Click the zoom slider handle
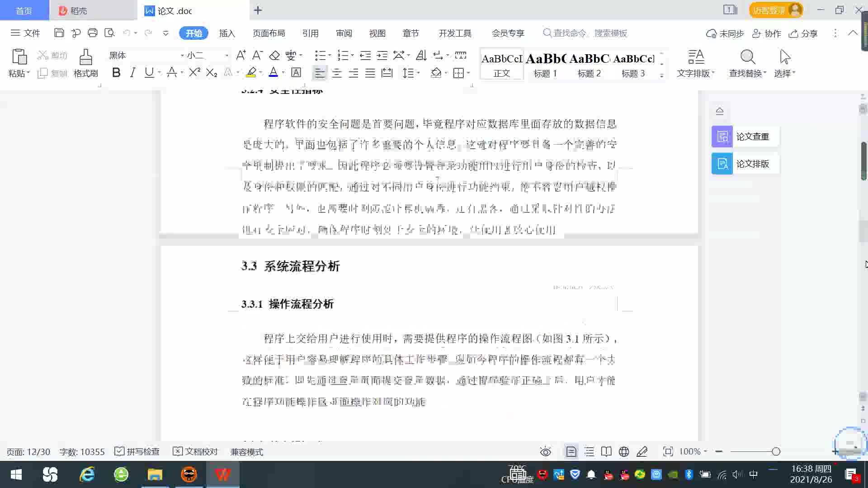The height and width of the screenshot is (488, 868). tap(776, 452)
